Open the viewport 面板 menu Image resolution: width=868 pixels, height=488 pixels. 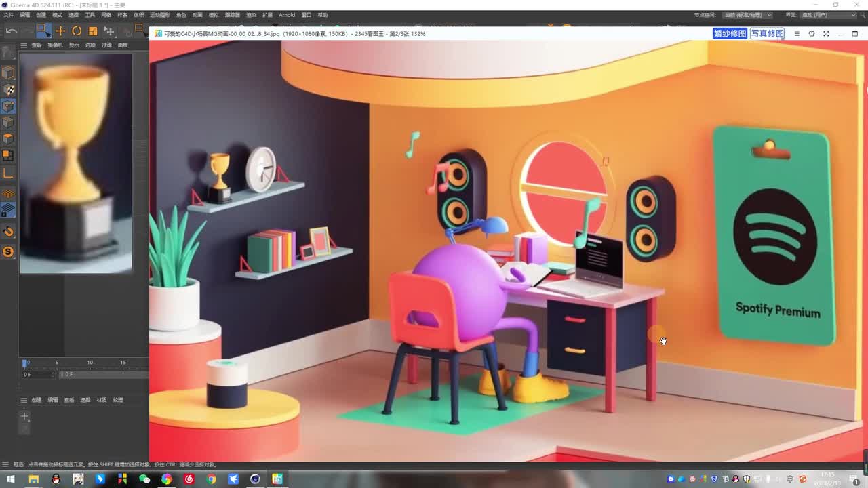click(x=123, y=45)
